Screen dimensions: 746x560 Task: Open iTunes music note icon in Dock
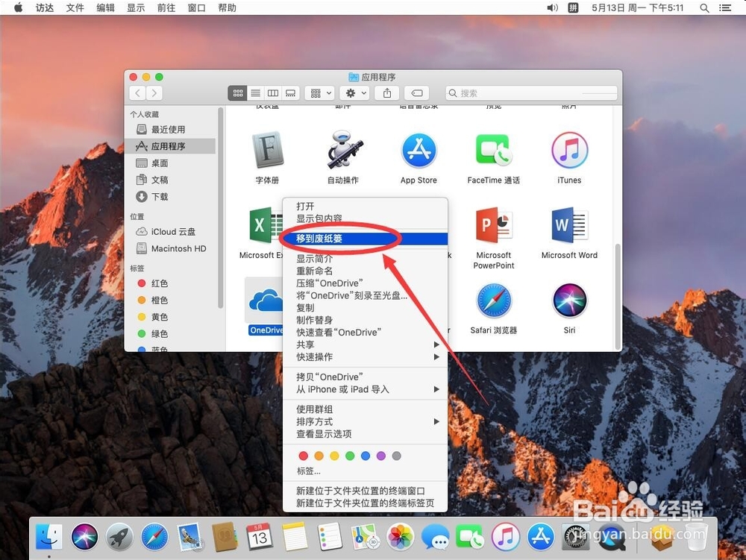pyautogui.click(x=505, y=537)
